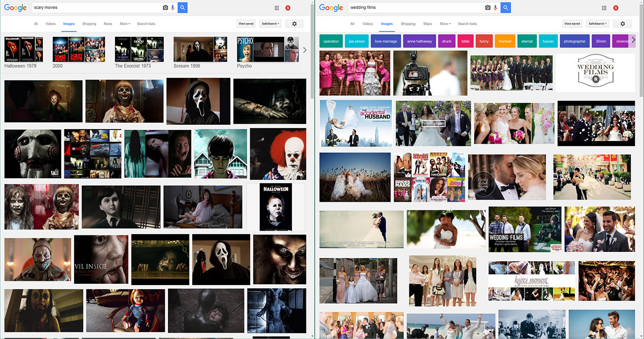Open Pennywise clown red hair image
This screenshot has height=339, width=644.
[278, 154]
